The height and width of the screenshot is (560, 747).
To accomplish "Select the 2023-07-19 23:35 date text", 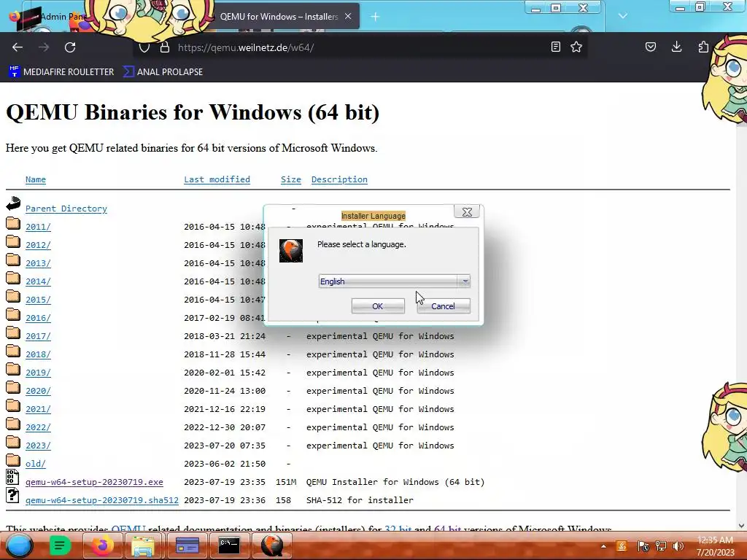I will click(225, 482).
